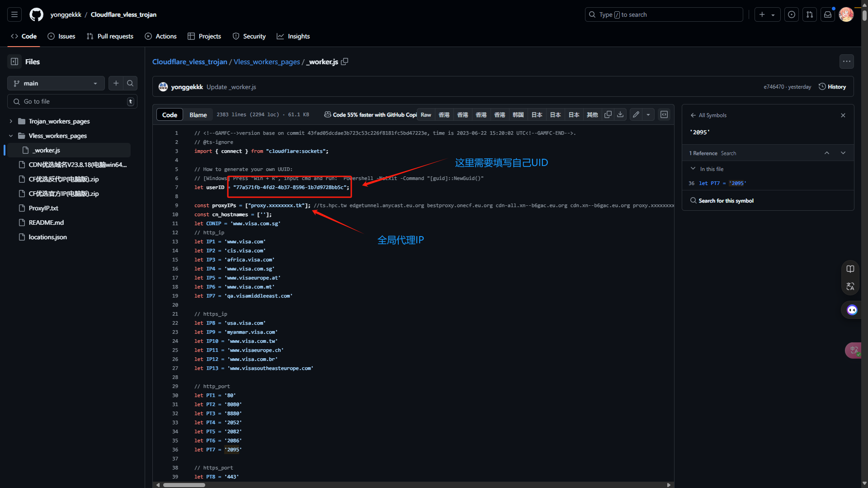Viewport: 868px width, 488px height.
Task: Jump to next reference chevron
Action: 843,153
